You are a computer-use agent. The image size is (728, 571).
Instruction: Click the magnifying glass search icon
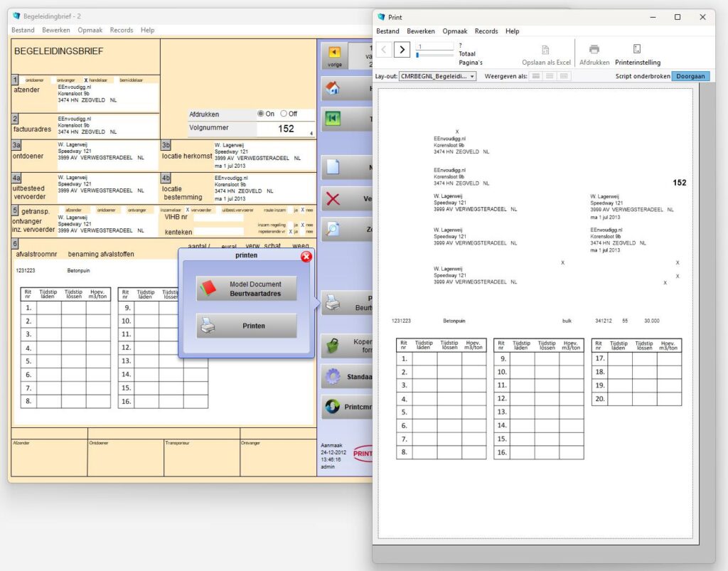(333, 229)
